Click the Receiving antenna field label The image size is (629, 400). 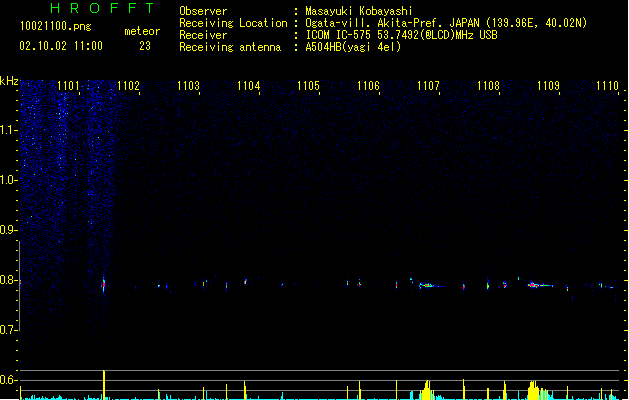click(x=230, y=47)
